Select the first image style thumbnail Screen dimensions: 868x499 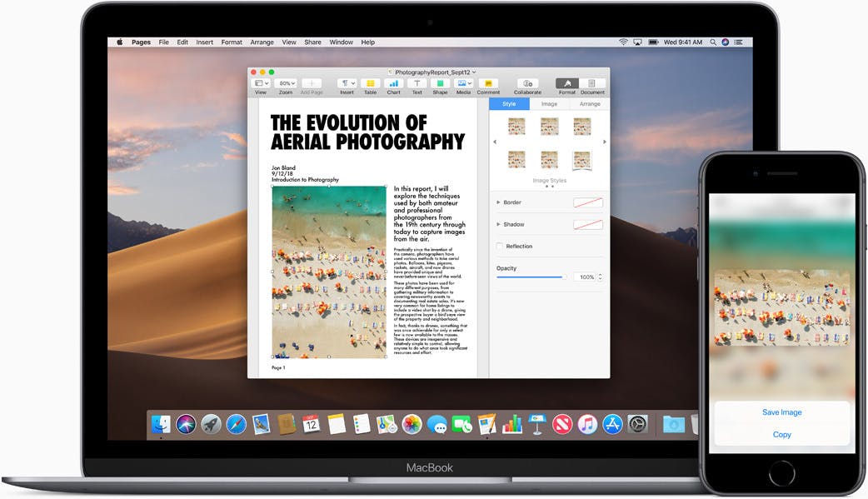point(516,127)
